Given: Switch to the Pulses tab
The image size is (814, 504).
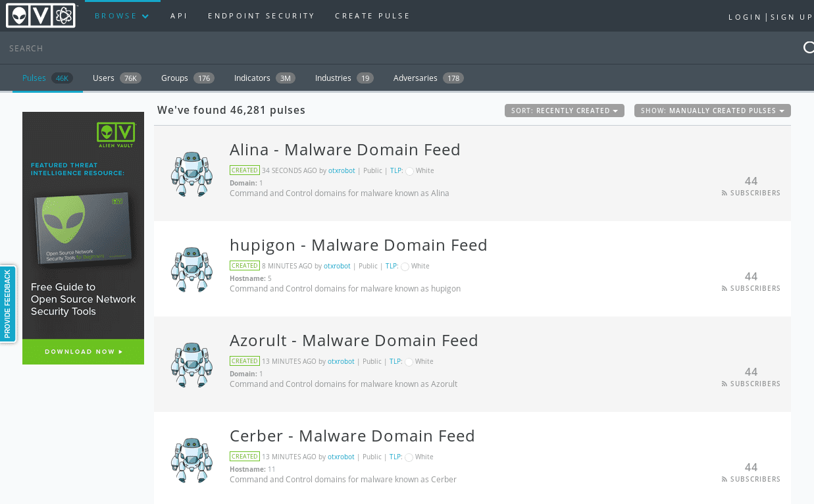Looking at the screenshot, I should coord(47,78).
